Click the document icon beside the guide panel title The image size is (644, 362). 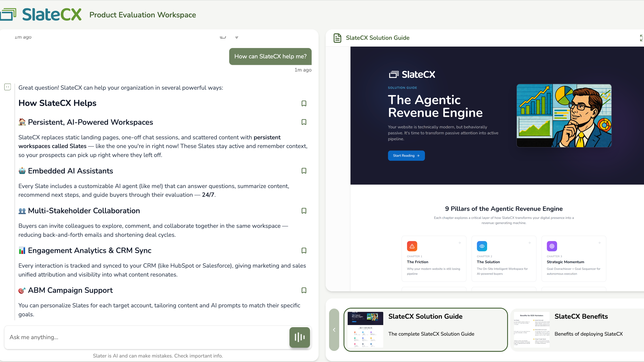(337, 38)
